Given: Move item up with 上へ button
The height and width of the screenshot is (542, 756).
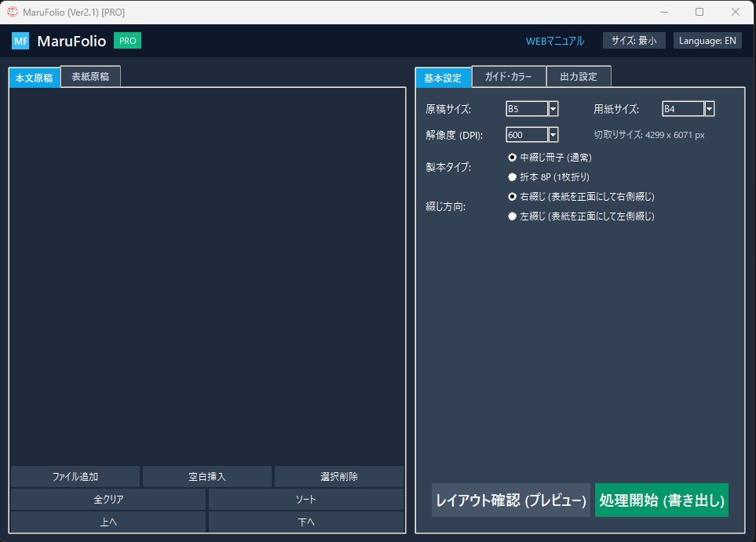Looking at the screenshot, I should 108,522.
